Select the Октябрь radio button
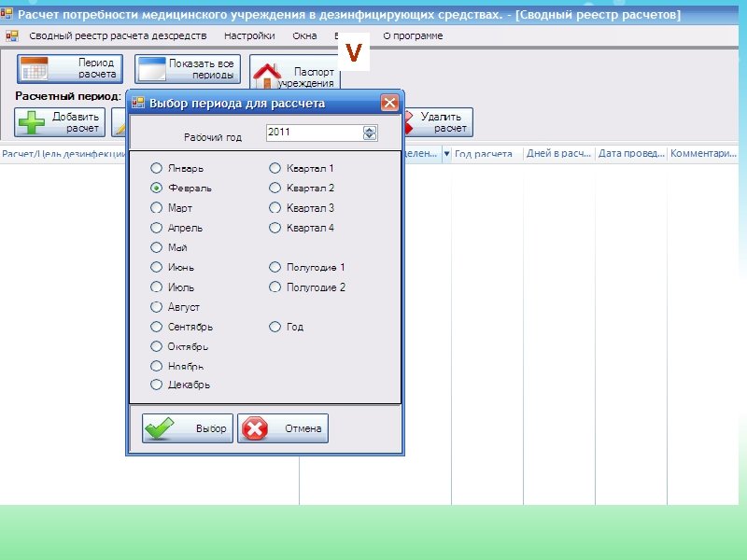This screenshot has height=560, width=747. (156, 346)
